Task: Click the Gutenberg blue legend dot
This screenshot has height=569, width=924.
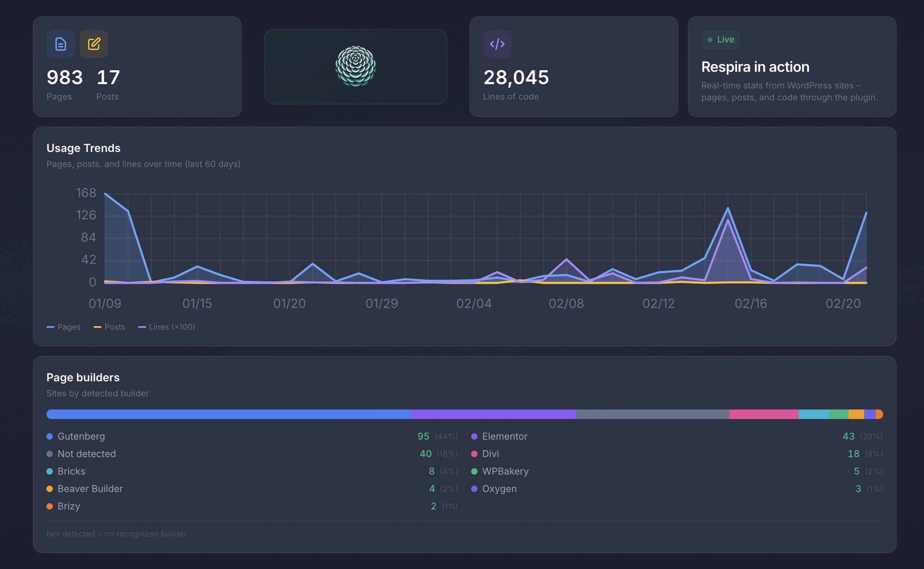Action: 50,436
